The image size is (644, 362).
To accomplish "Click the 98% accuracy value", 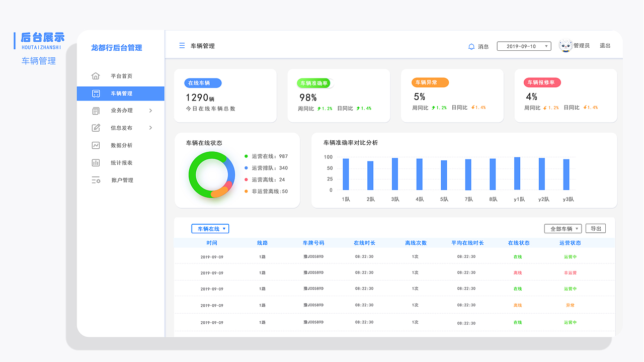I will tap(308, 98).
